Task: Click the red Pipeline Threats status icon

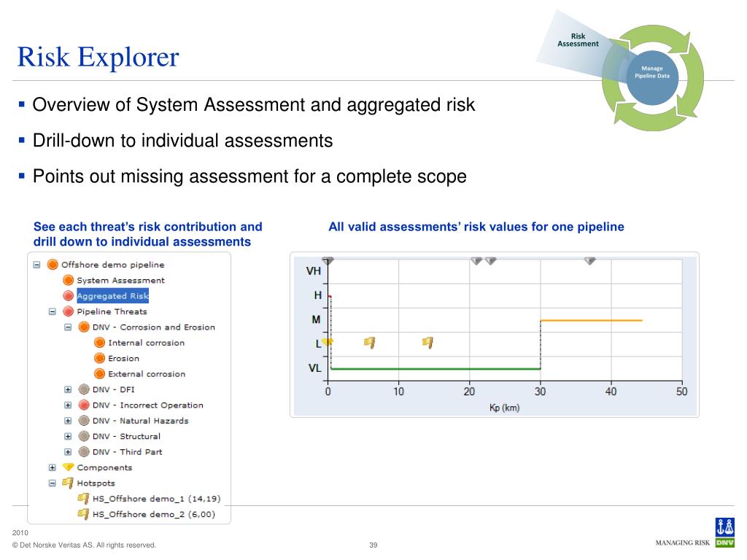Action: tap(69, 311)
